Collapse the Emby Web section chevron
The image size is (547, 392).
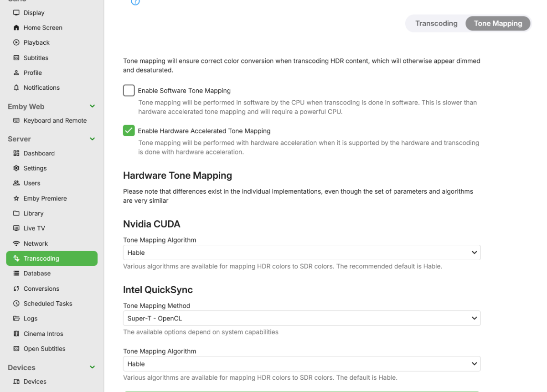pos(92,106)
